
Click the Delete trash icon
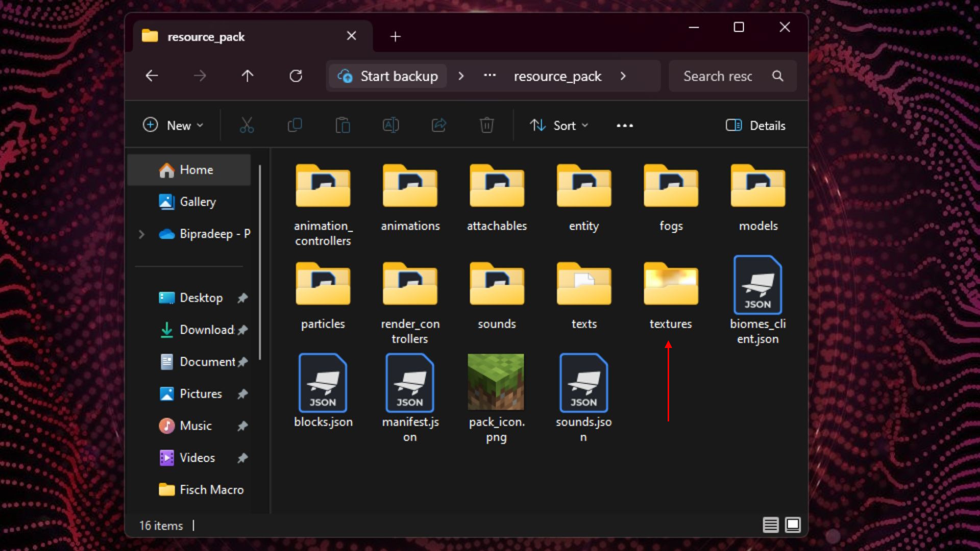pos(486,125)
